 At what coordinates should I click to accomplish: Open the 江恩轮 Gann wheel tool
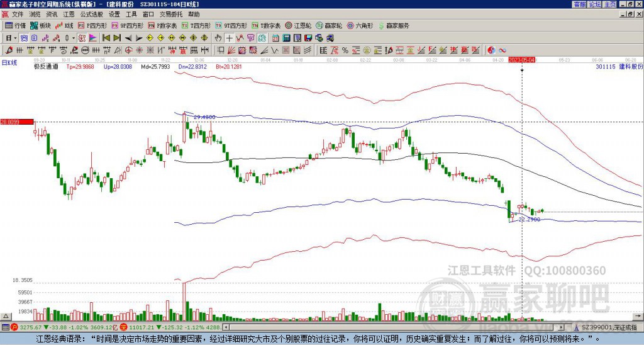(298, 25)
